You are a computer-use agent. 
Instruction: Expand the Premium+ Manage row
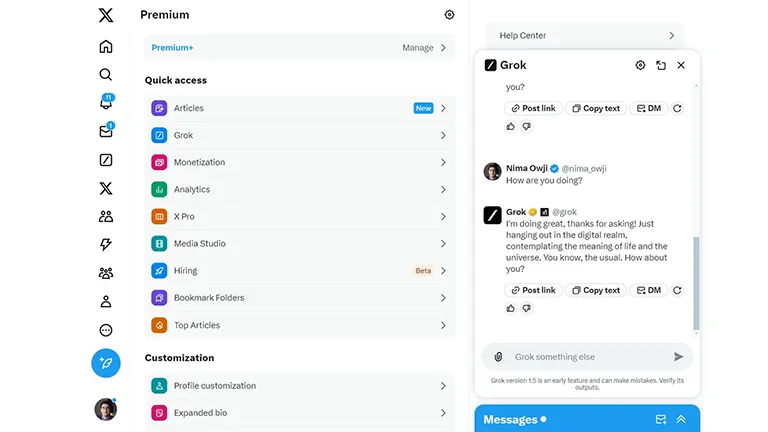(299, 48)
